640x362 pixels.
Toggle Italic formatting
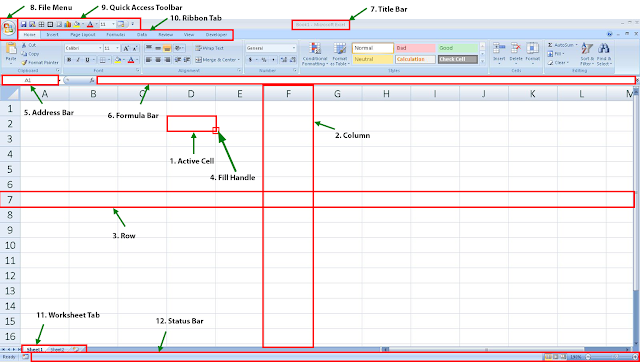[78, 60]
